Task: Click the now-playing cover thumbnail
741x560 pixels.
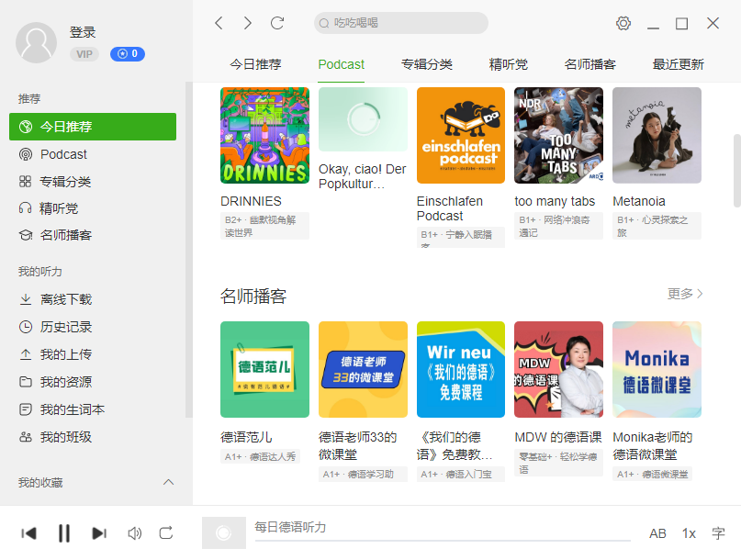Action: pyautogui.click(x=224, y=533)
